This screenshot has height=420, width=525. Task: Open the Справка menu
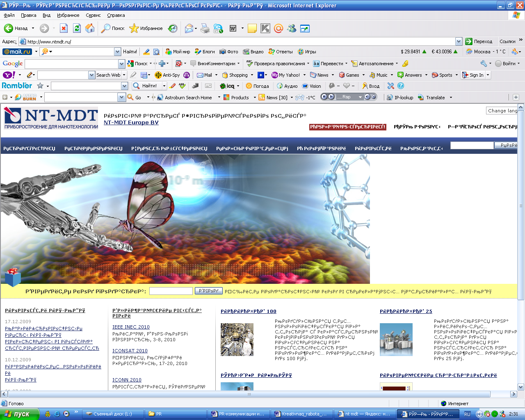click(x=116, y=15)
